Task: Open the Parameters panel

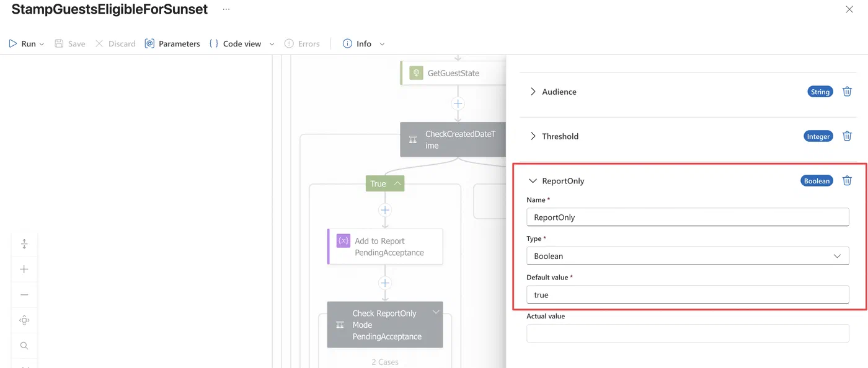Action: [172, 44]
